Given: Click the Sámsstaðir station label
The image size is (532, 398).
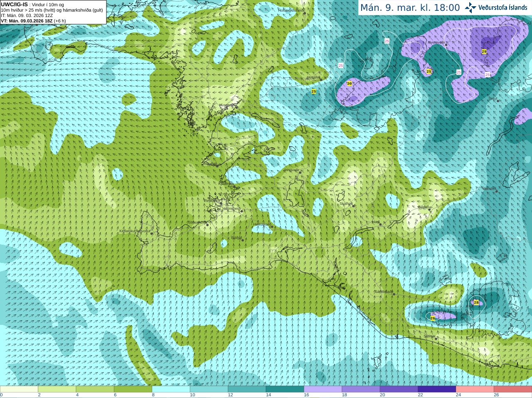Looking at the screenshot, I should pyautogui.click(x=384, y=292).
